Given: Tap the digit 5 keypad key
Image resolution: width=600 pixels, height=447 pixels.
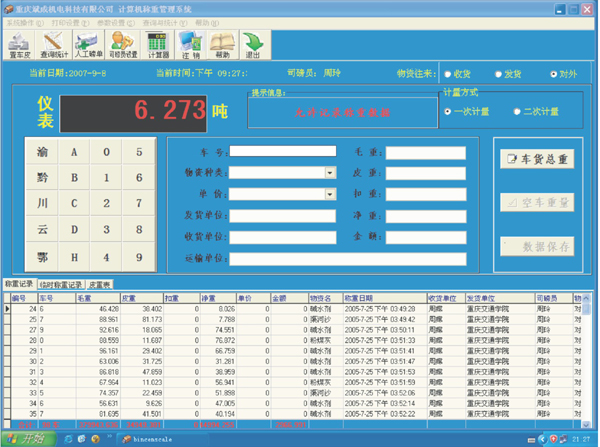Looking at the screenshot, I should (139, 152).
